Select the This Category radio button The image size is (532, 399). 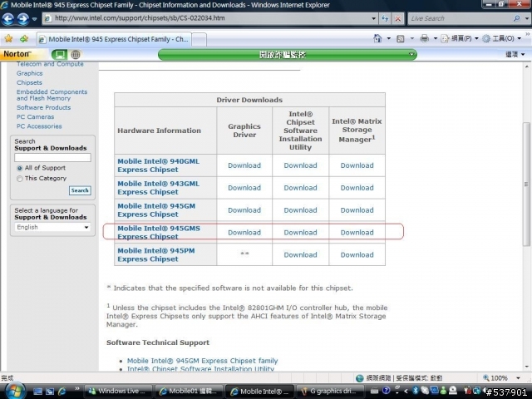[x=20, y=179]
